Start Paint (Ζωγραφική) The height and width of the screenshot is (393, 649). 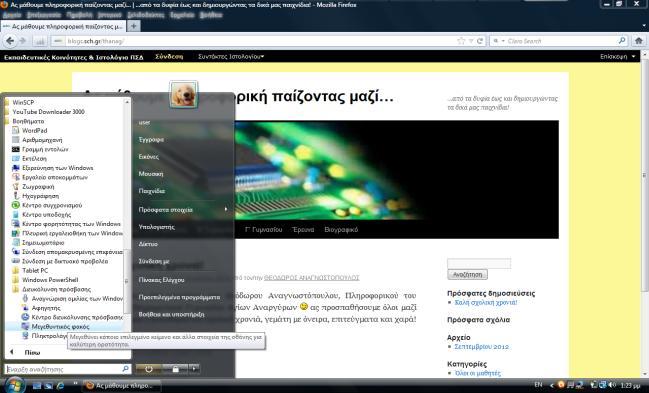click(x=34, y=187)
